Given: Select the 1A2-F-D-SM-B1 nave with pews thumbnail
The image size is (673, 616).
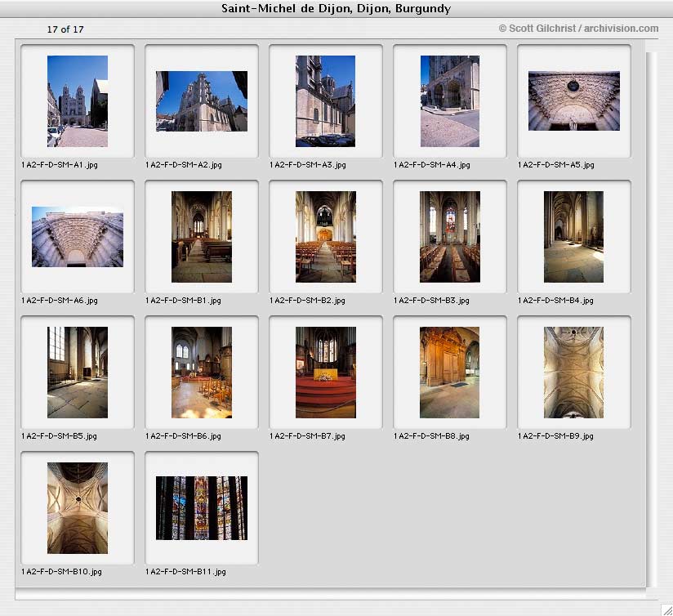Looking at the screenshot, I should [202, 237].
